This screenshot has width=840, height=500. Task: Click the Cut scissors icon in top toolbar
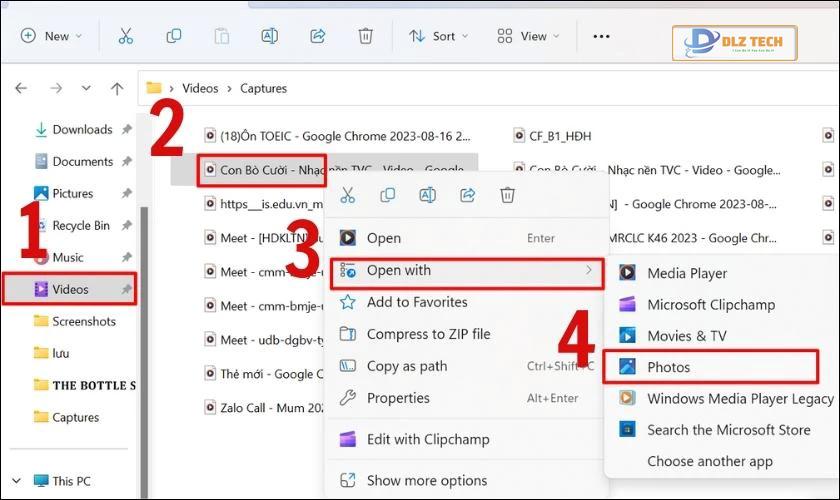click(x=125, y=36)
